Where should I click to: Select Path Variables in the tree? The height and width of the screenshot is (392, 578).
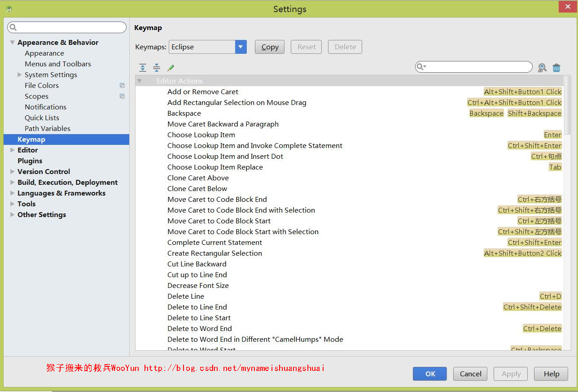pyautogui.click(x=48, y=128)
